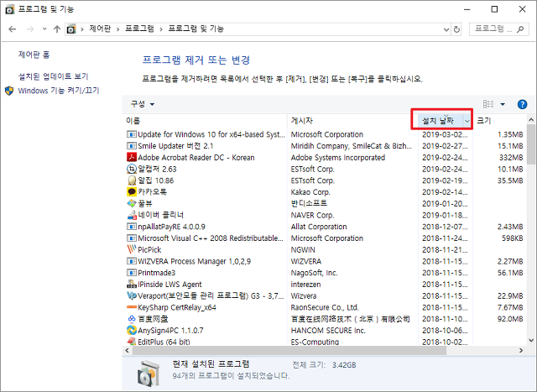Image resolution: width=537 pixels, height=392 pixels.
Task: Click the 알캡처 2.63 icon
Action: [132, 169]
